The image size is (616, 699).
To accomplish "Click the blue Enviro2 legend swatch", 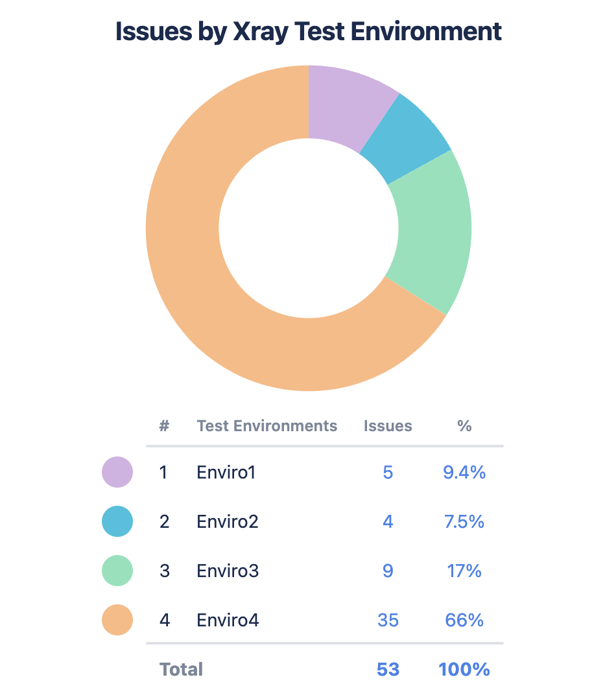I will click(x=117, y=521).
